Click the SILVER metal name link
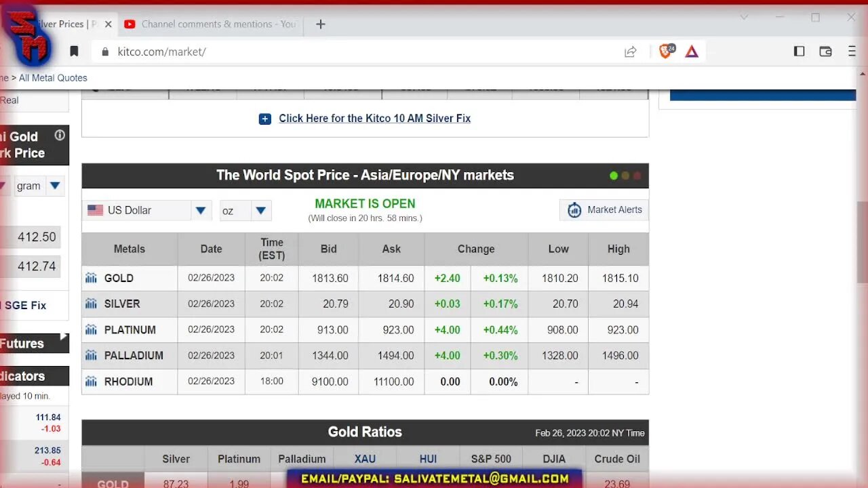Viewport: 868px width, 488px height. click(x=122, y=304)
